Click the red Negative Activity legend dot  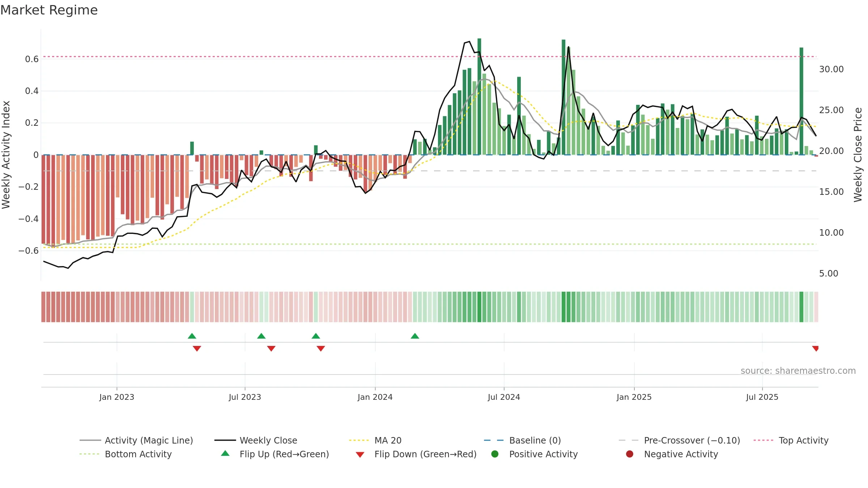point(630,454)
